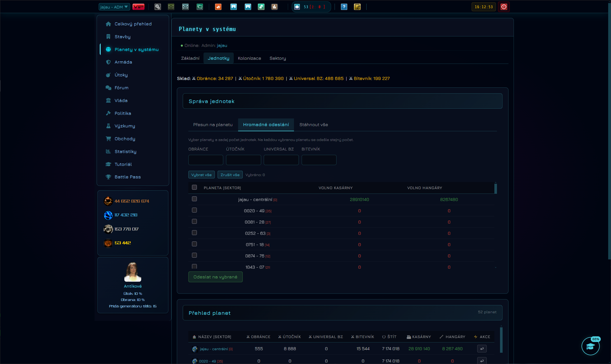Image resolution: width=611 pixels, height=364 pixels.
Task: Click the green circles icon in top bar
Action: (261, 7)
